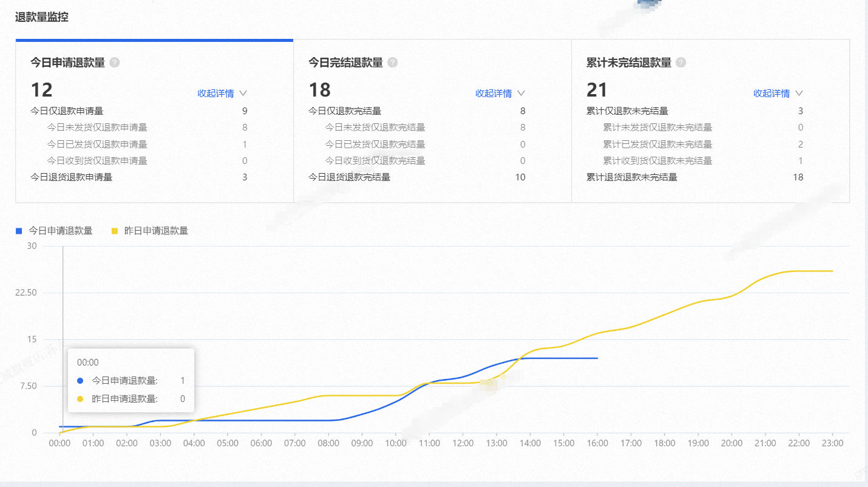Click 08:00 tick on chart x-axis
This screenshot has width=868, height=487.
[x=328, y=443]
